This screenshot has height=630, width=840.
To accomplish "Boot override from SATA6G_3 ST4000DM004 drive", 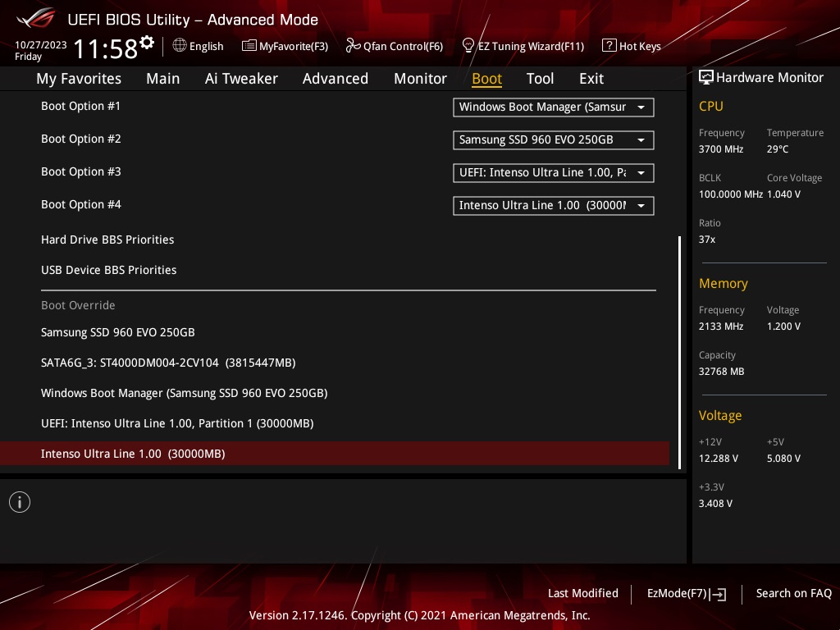I will (168, 363).
